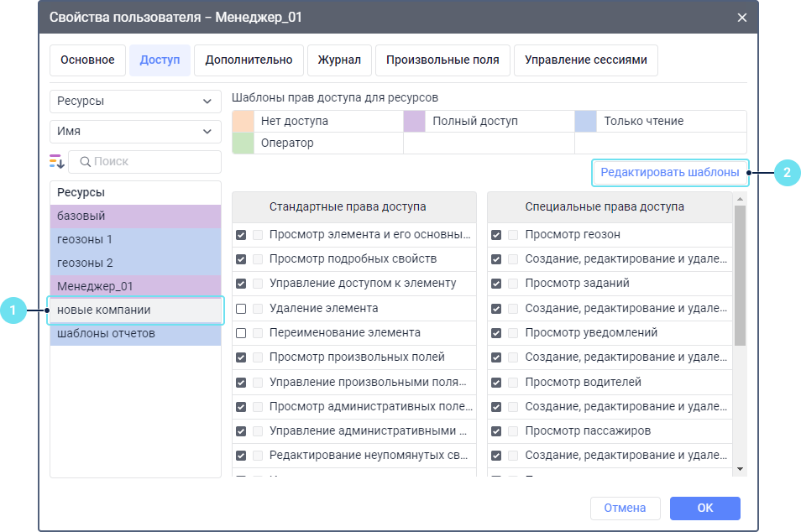801x532 pixels.
Task: Click 'Редактировать шаблоны' button
Action: point(669,173)
